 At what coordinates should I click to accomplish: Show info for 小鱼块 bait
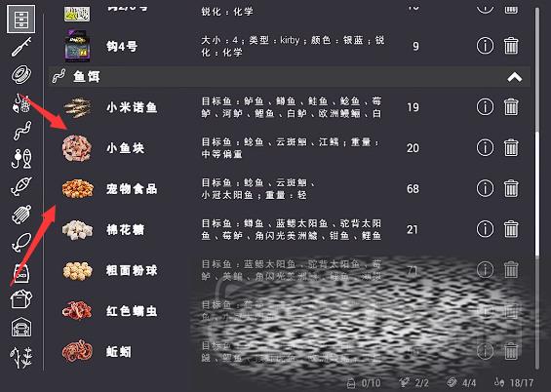point(485,147)
